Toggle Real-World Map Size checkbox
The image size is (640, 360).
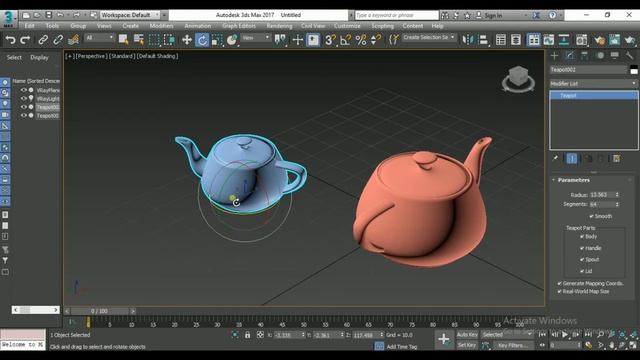tap(560, 291)
